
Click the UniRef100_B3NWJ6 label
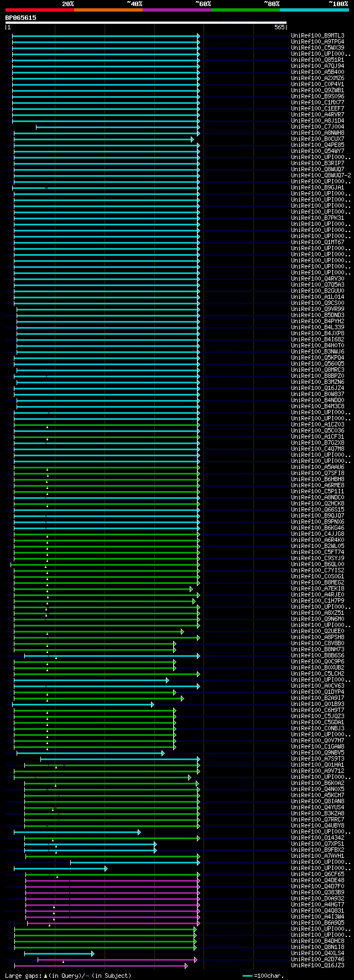[317, 352]
